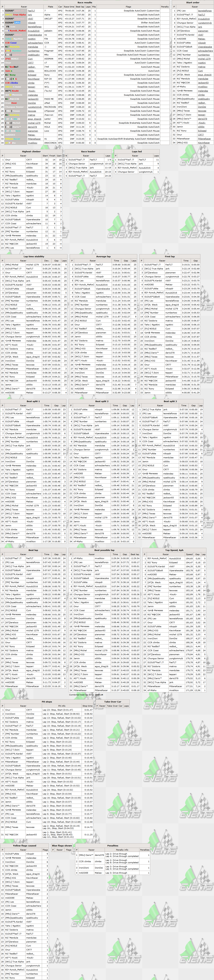The width and height of the screenshot is (214, 980).
Task: Click Laps led table heading
Action: coord(137,151)
